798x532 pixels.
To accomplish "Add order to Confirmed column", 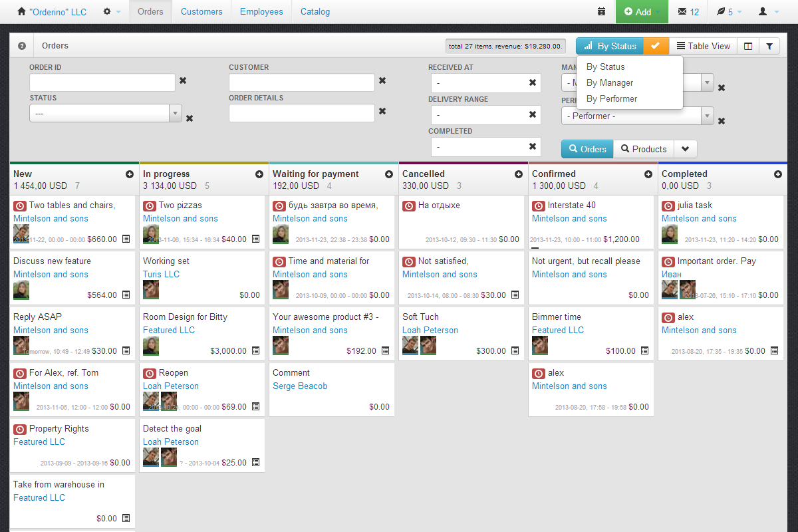I will (x=648, y=174).
